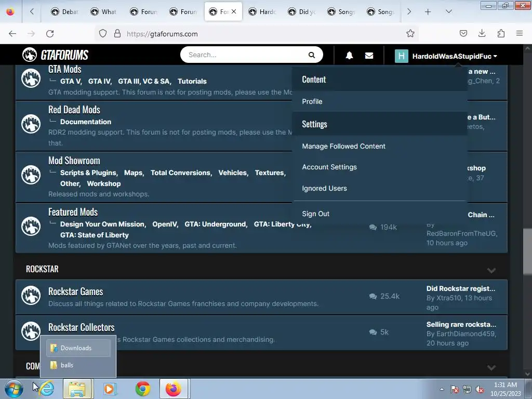This screenshot has width=532, height=399.
Task: Open the GTA Mods forum title
Action: tap(65, 69)
